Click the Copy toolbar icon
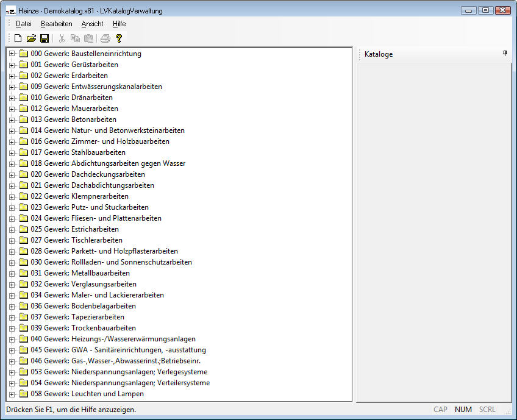 pyautogui.click(x=75, y=38)
